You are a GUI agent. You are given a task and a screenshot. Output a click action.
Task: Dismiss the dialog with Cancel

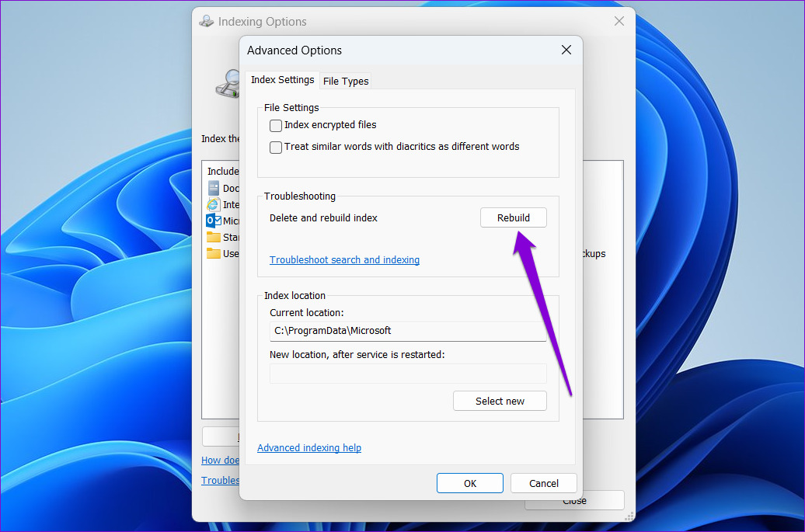[x=544, y=483]
